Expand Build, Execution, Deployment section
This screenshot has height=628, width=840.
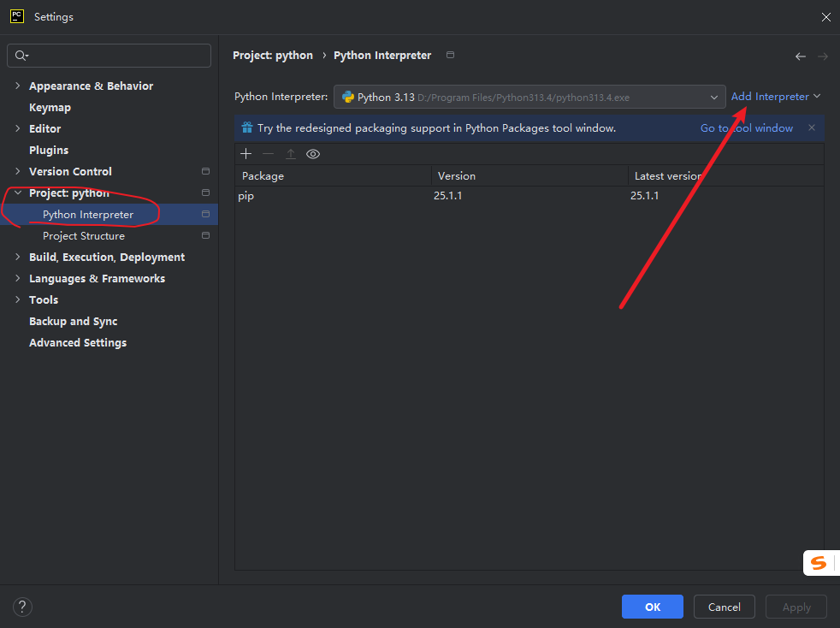click(x=18, y=258)
